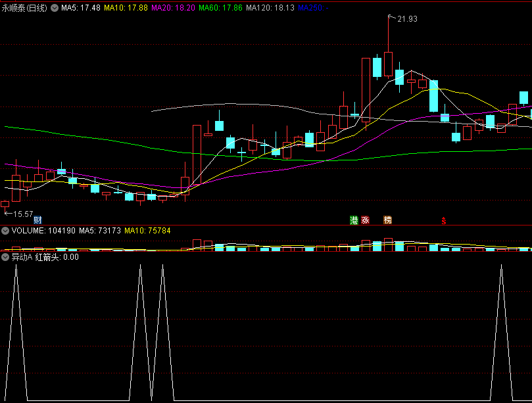The image size is (532, 403).
Task: Open the VOLUME indicator dropdown arrow
Action: (x=5, y=231)
